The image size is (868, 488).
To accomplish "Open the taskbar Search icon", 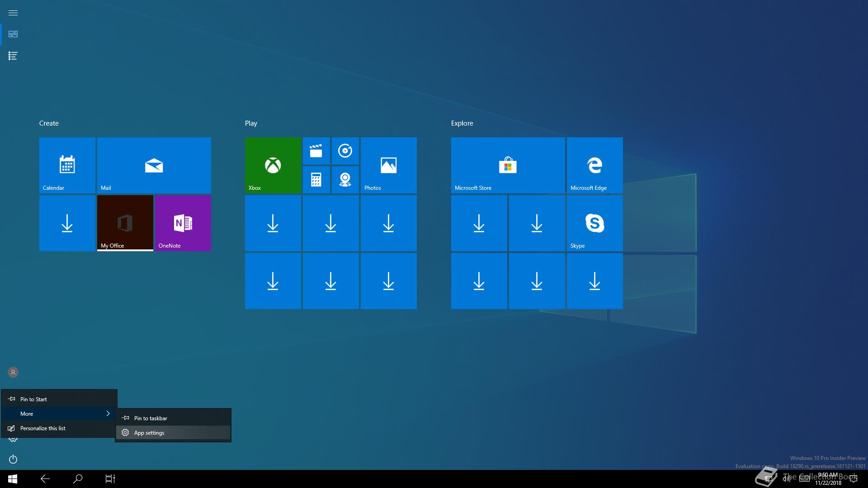I will tap(78, 479).
